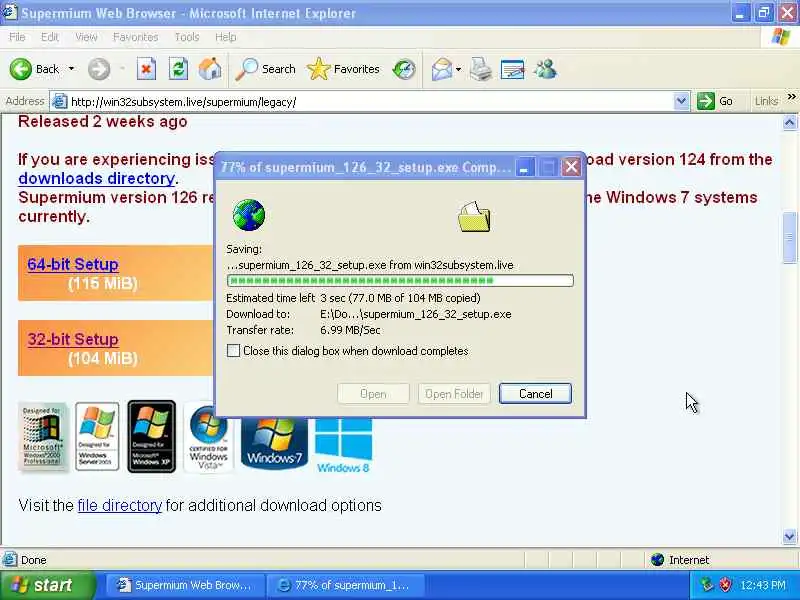Viewport: 800px width, 600px height.
Task: Cancel the supermium download
Action: tap(535, 393)
